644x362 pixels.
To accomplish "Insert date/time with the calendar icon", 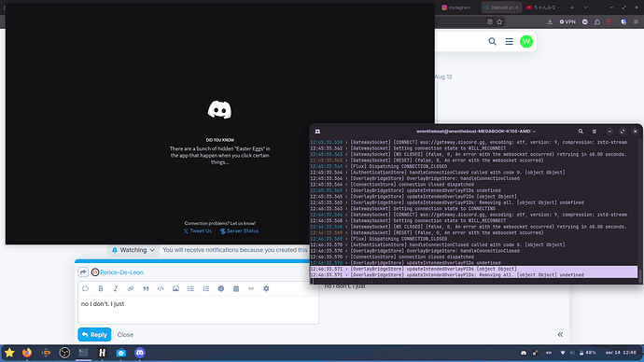I will click(x=236, y=288).
